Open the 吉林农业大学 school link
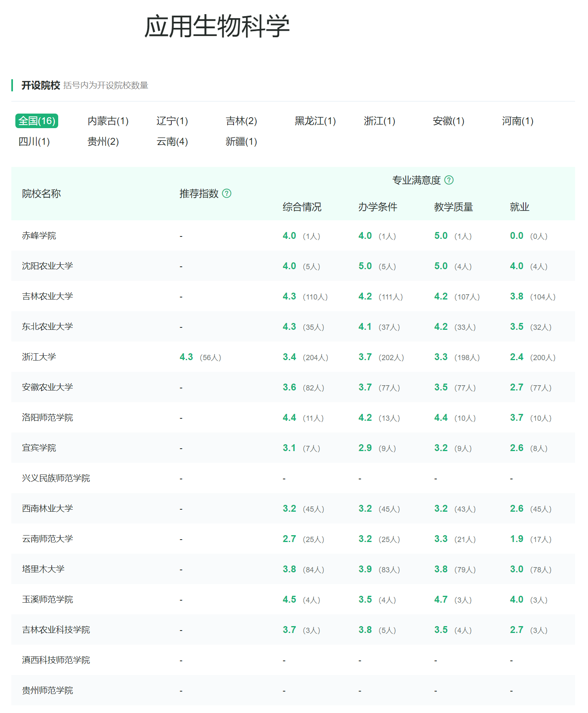This screenshot has width=588, height=713. point(47,296)
